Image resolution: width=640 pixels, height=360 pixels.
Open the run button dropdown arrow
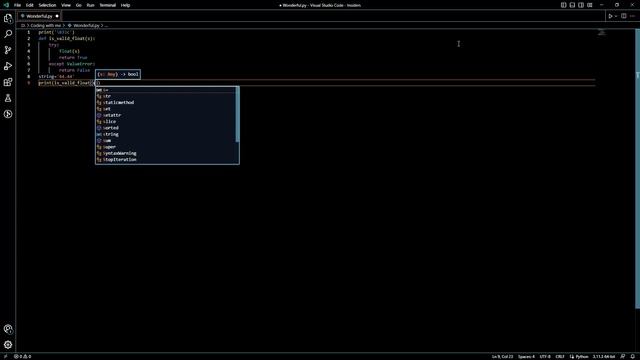(x=616, y=16)
